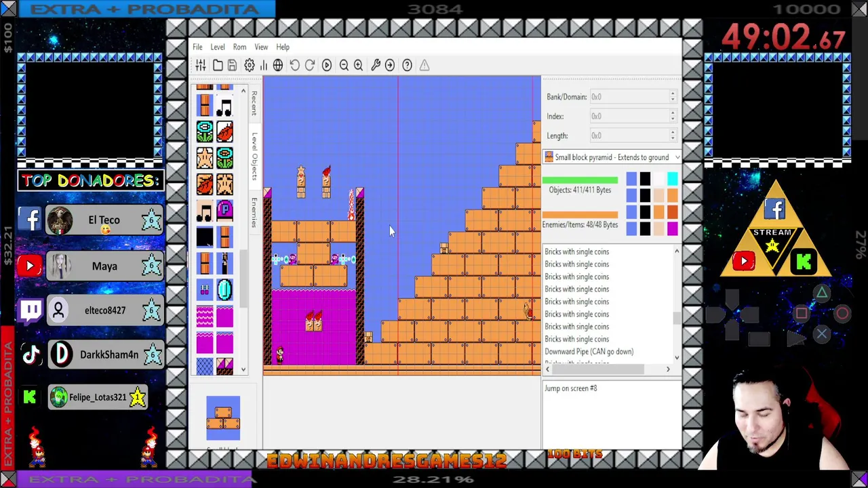
Task: Select the cyan oval coin object in palette
Action: pos(224,289)
